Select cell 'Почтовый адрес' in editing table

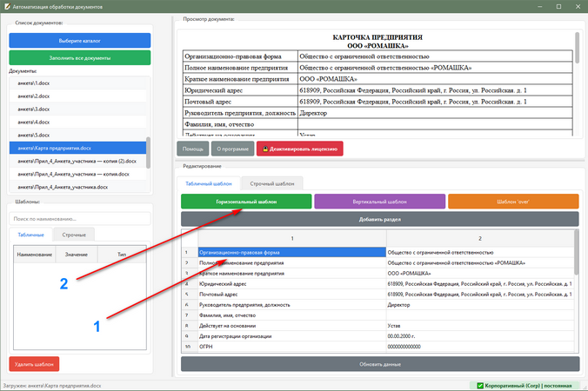tap(292, 295)
